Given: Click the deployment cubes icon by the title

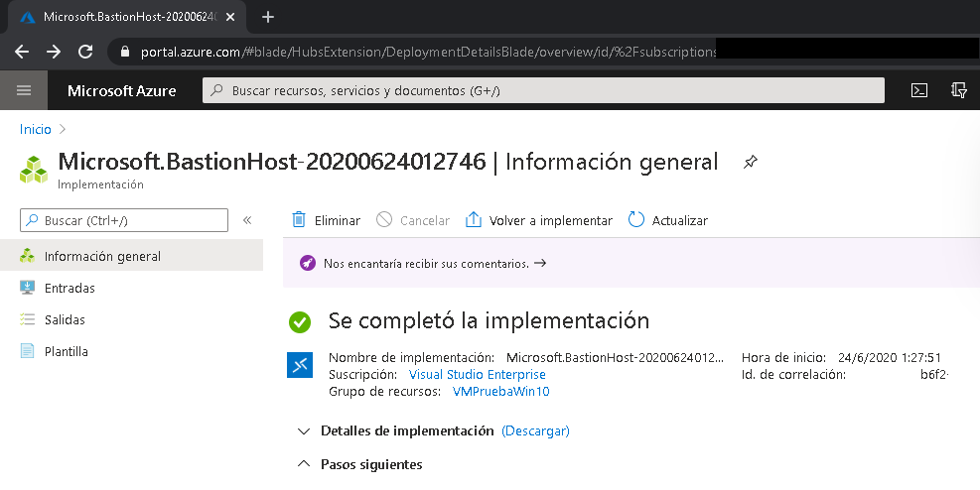Looking at the screenshot, I should 34,170.
